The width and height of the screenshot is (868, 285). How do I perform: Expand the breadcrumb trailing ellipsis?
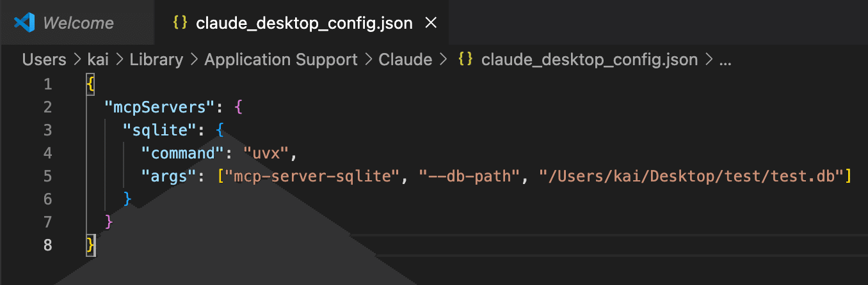(725, 60)
